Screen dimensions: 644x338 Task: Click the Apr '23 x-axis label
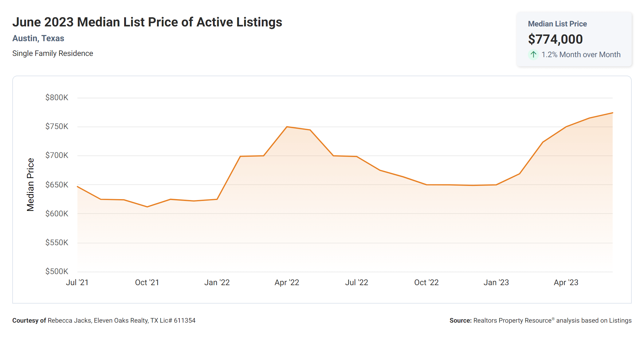tap(566, 282)
